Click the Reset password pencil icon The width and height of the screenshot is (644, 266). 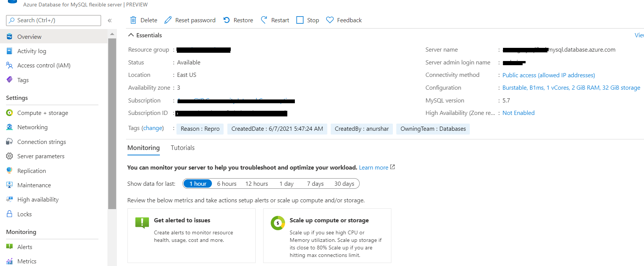coord(168,20)
